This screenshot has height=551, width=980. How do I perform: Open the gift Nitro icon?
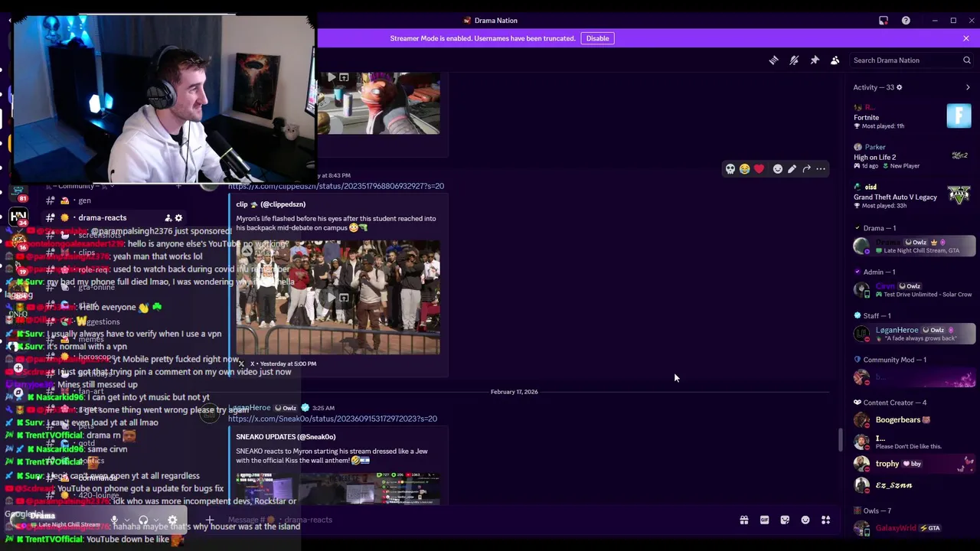coord(743,520)
